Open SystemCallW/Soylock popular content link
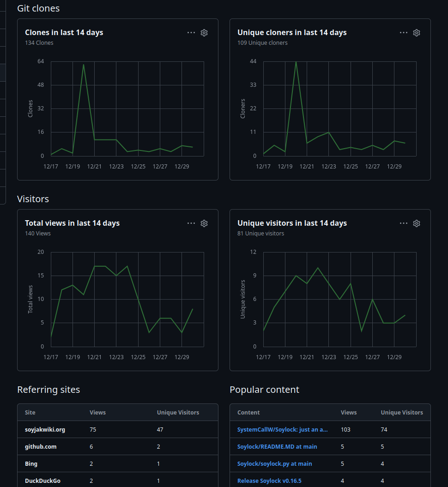The height and width of the screenshot is (487, 448). click(282, 429)
